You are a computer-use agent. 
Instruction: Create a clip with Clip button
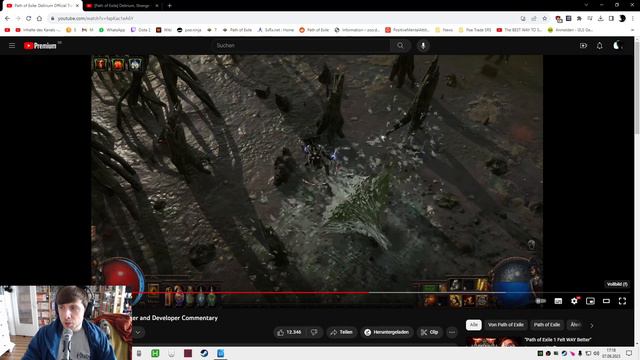[430, 332]
